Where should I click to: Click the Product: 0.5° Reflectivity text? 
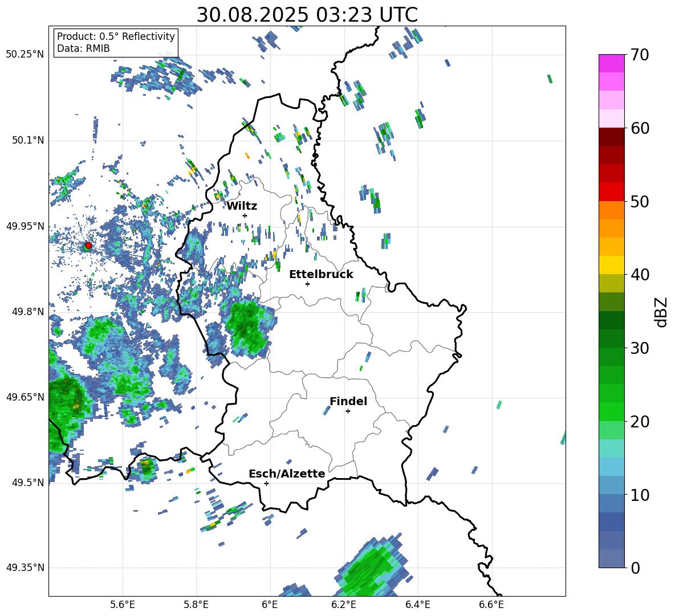[116, 36]
